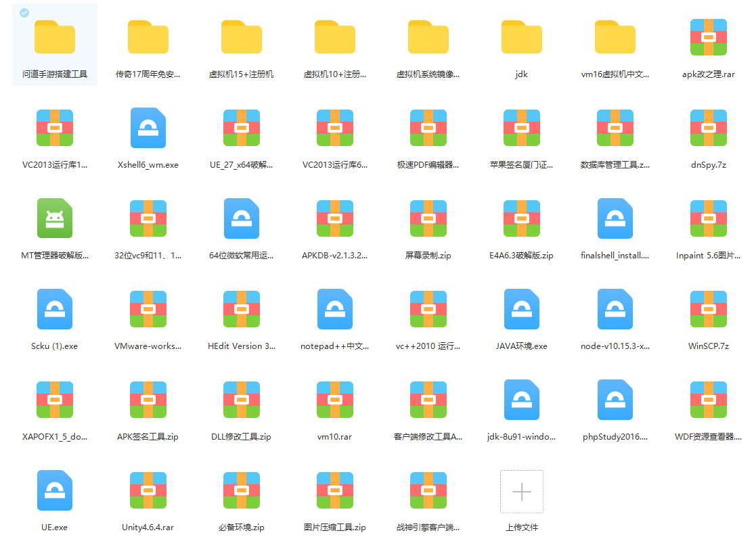Open the 传奇17周年免安 folder
The image size is (756, 537).
pyautogui.click(x=148, y=37)
